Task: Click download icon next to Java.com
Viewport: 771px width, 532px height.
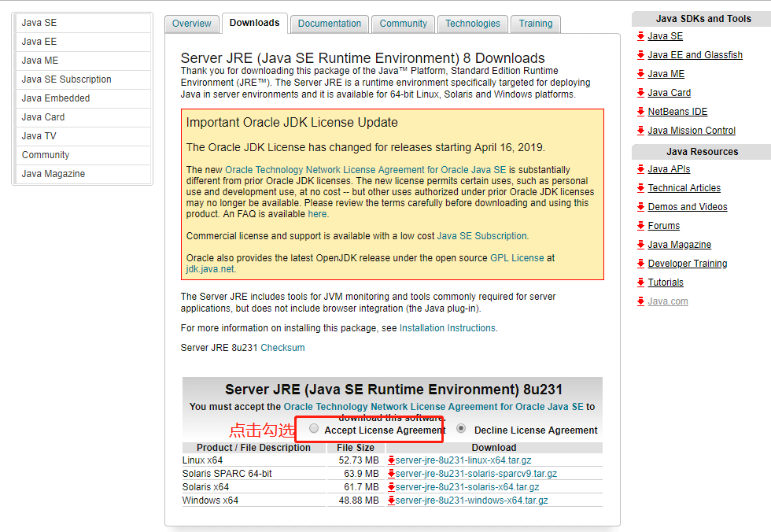Action: (641, 301)
